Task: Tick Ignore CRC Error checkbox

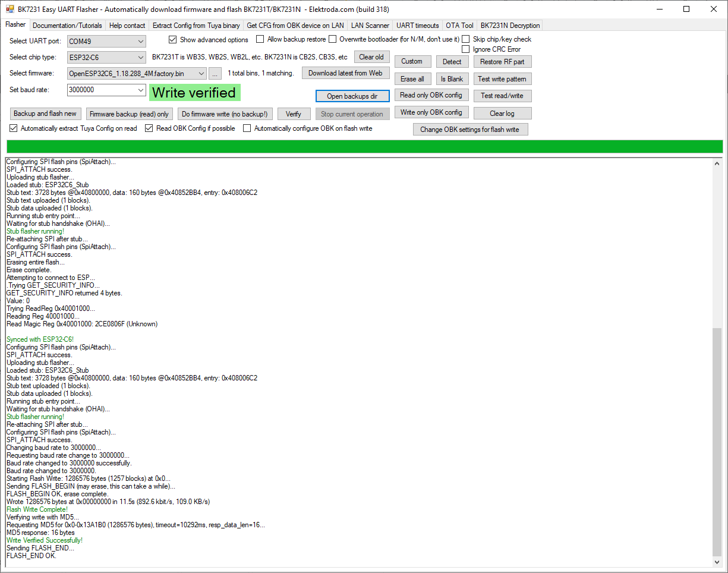Action: (466, 49)
